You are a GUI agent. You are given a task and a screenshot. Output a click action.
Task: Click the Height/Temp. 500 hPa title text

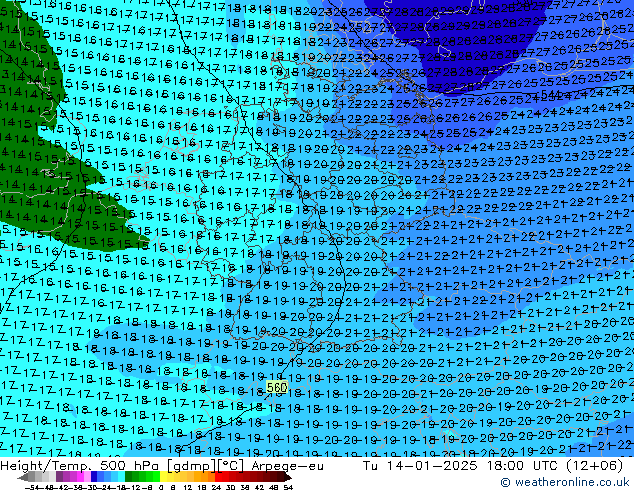81,466
